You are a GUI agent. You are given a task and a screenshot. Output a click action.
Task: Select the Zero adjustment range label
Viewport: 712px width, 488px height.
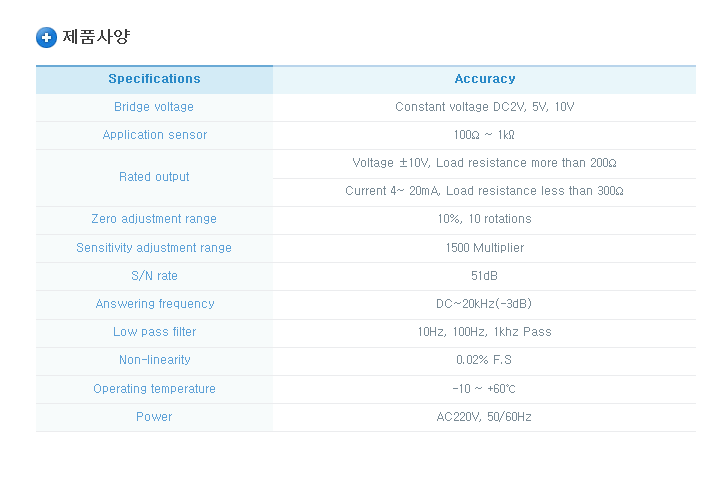(154, 219)
